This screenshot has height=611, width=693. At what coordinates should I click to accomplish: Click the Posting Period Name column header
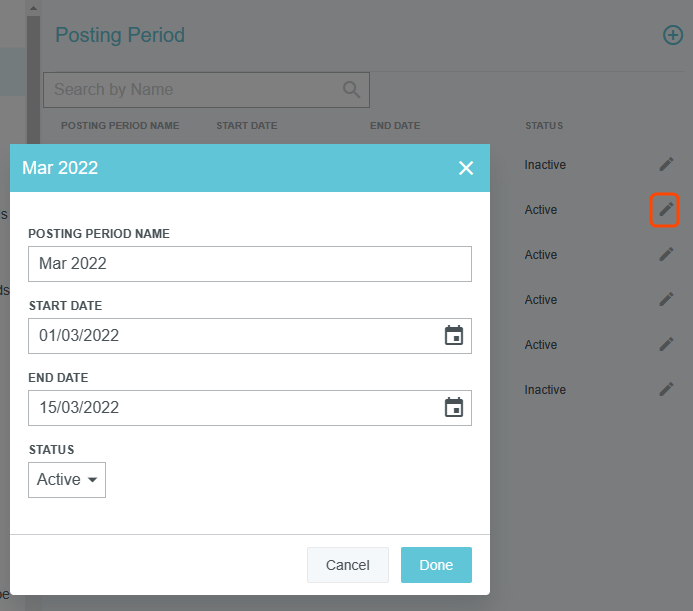click(x=120, y=126)
